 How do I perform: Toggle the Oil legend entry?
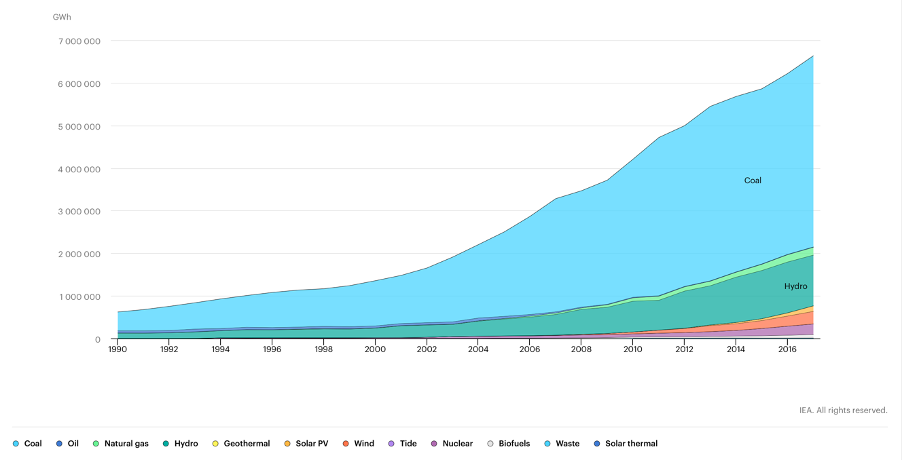pos(70,443)
